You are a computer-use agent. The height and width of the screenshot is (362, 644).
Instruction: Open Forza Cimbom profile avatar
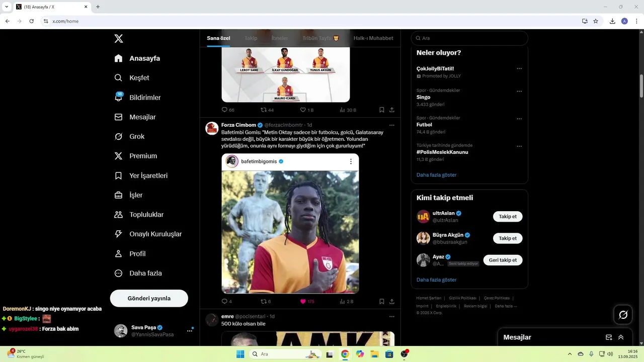tap(212, 128)
